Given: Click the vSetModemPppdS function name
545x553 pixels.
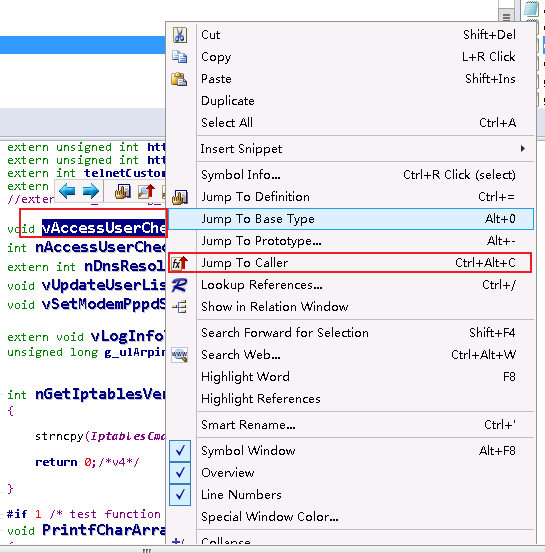Looking at the screenshot, I should tap(103, 304).
